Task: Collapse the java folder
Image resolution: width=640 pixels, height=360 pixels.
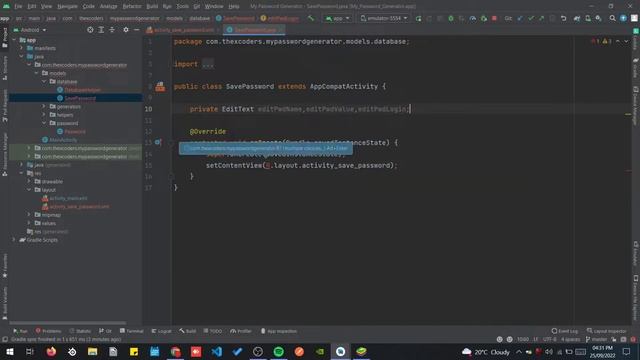Action: (22, 56)
